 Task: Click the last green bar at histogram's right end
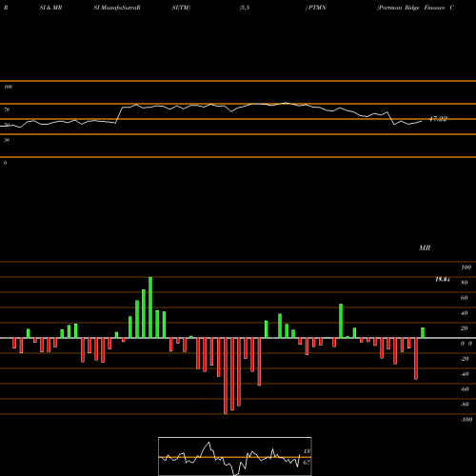pyautogui.click(x=423, y=333)
